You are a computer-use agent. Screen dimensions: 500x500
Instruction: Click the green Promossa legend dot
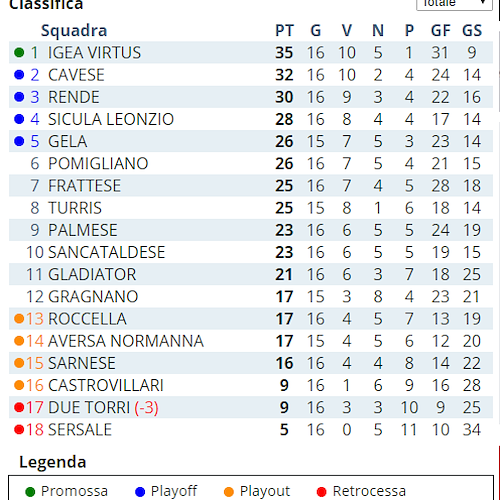[30, 492]
